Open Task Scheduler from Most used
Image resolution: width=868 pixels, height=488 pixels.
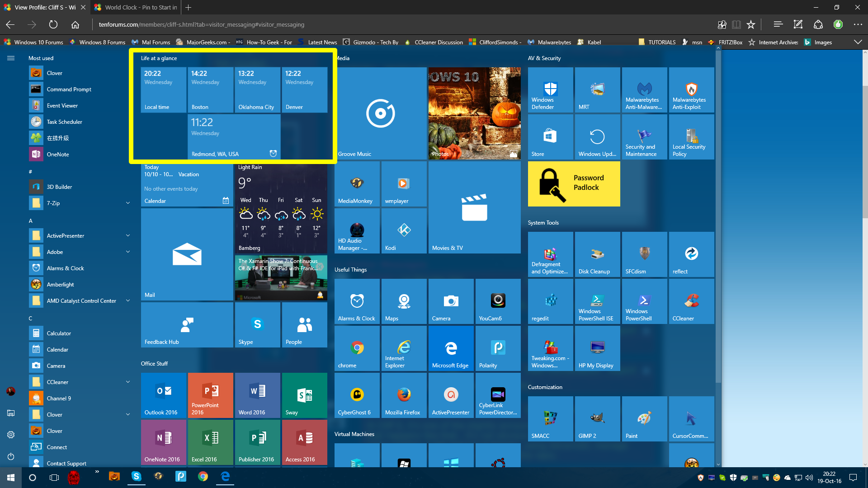point(80,122)
